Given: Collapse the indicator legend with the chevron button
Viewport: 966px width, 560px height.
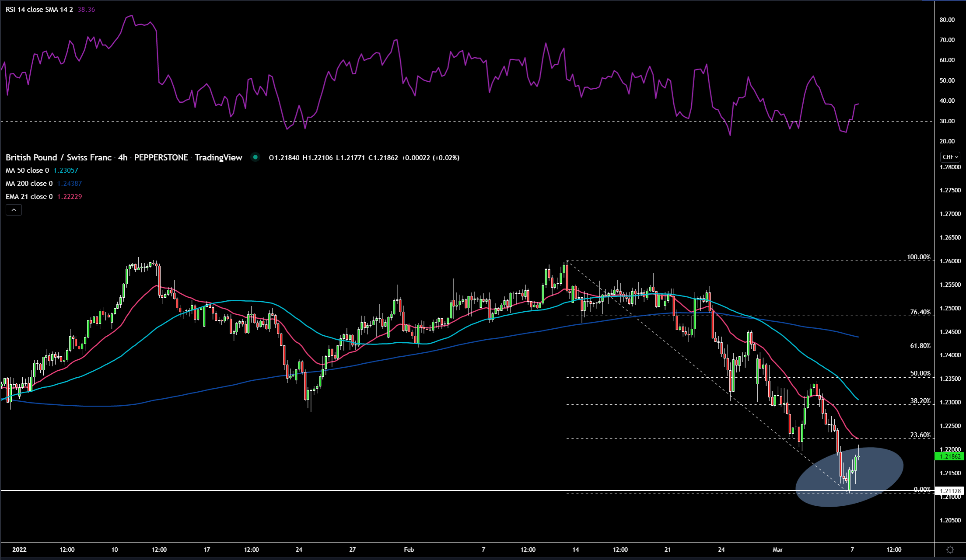Looking at the screenshot, I should point(14,210).
